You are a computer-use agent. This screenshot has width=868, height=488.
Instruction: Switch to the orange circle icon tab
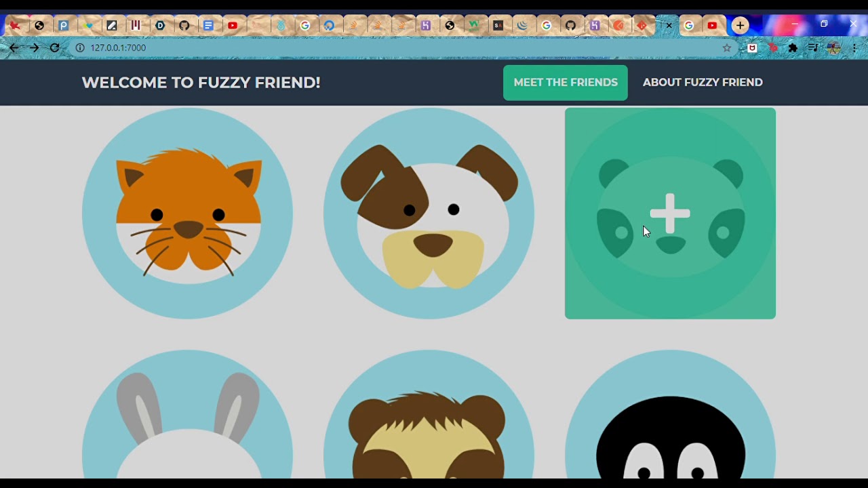tap(618, 26)
